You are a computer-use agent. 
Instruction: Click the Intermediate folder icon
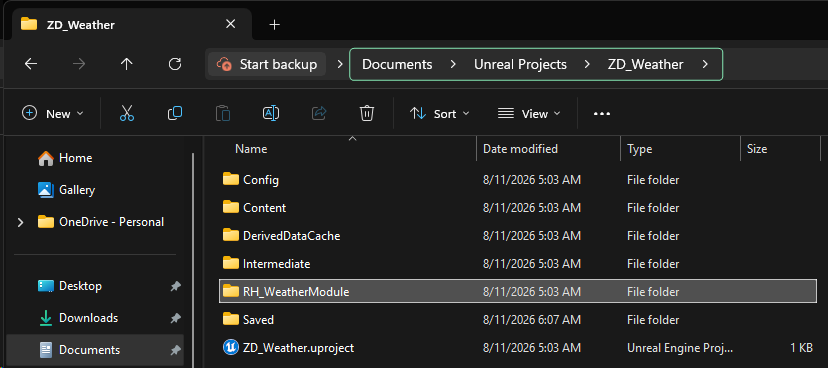click(231, 263)
